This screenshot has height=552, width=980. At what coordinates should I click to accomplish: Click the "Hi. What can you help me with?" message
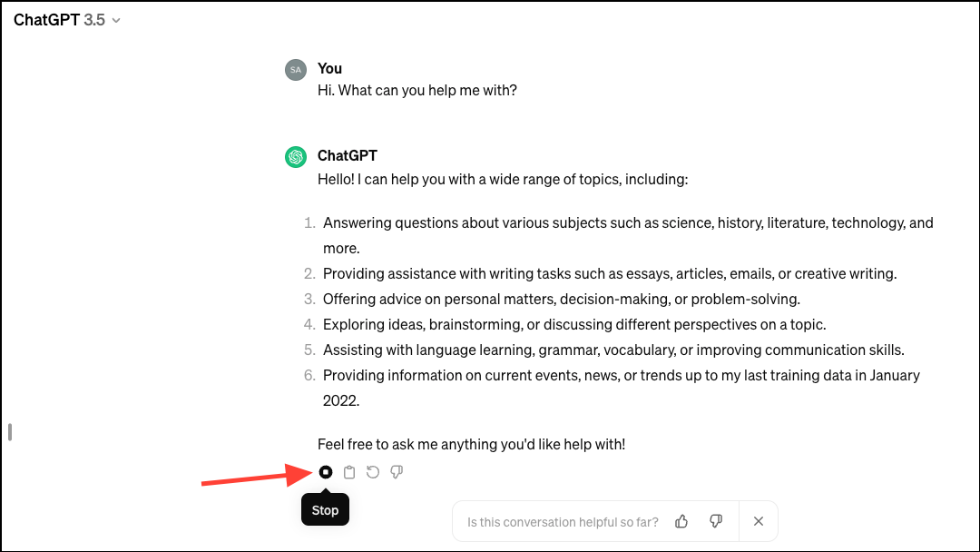[416, 90]
